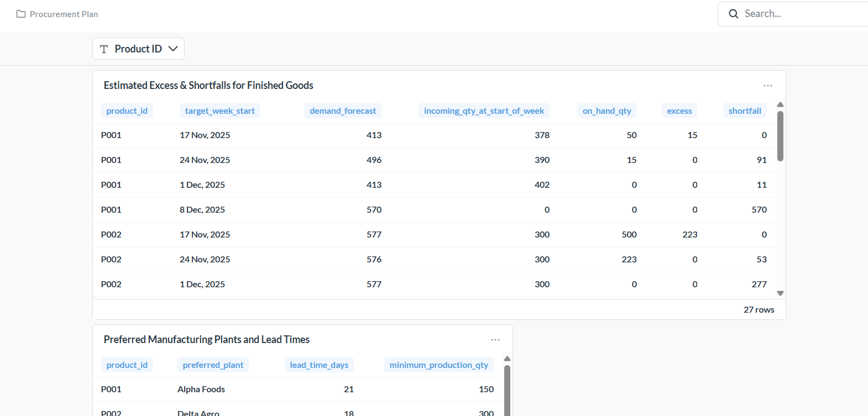Select shortfall value 277
Screen dimensions: 868x416
[x=759, y=285]
